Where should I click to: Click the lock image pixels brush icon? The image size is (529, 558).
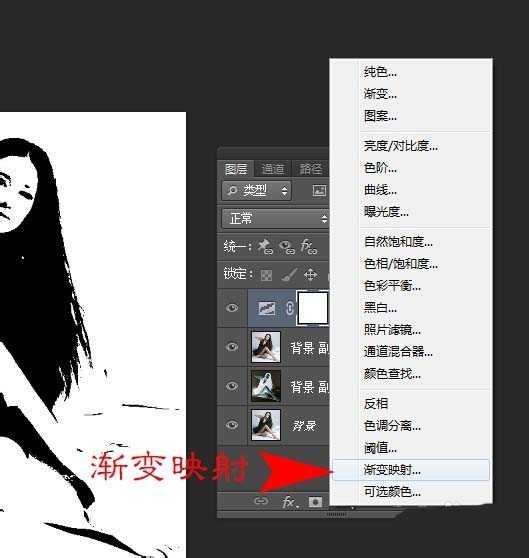pyautogui.click(x=289, y=274)
